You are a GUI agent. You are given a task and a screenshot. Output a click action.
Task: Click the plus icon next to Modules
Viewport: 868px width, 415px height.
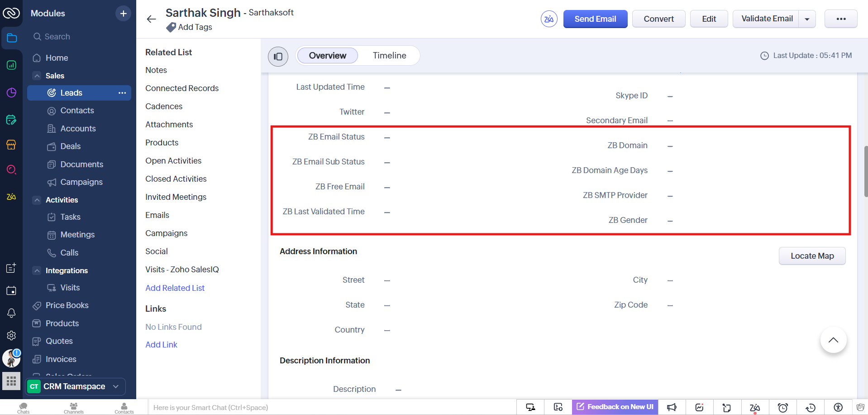[123, 14]
